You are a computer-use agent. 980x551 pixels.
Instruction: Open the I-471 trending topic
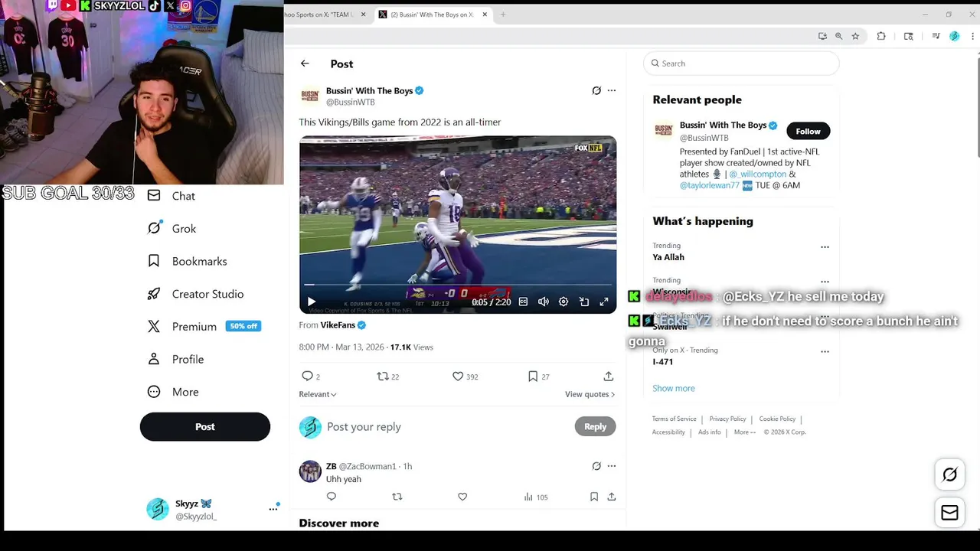tap(663, 362)
